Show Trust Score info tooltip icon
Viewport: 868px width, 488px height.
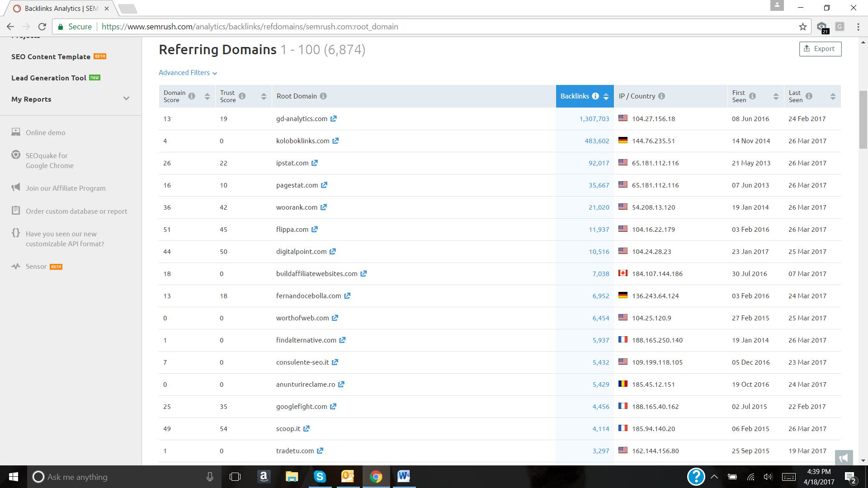tap(242, 96)
